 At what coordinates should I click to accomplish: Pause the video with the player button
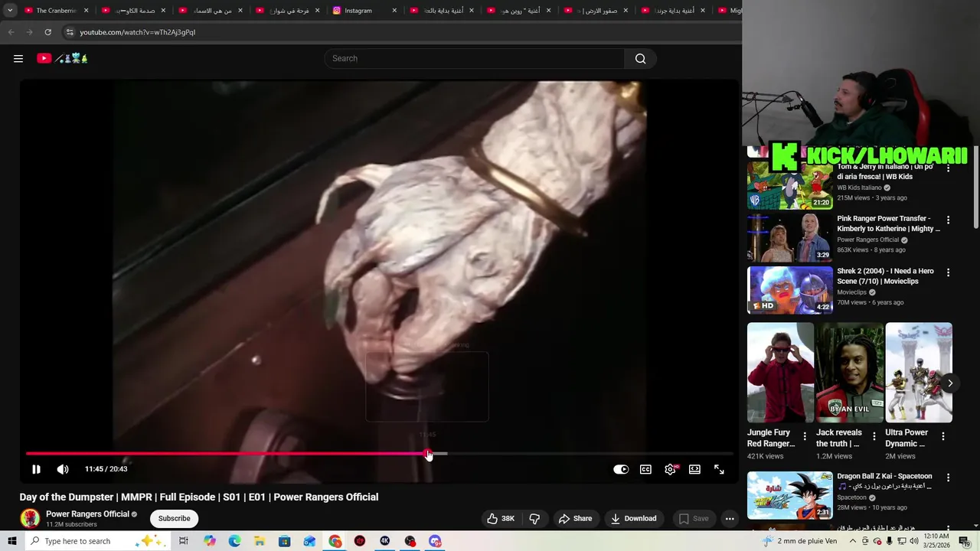(36, 469)
